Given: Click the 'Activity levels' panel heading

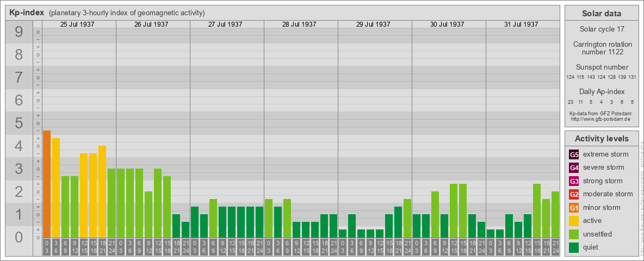Looking at the screenshot, I should click(602, 139).
